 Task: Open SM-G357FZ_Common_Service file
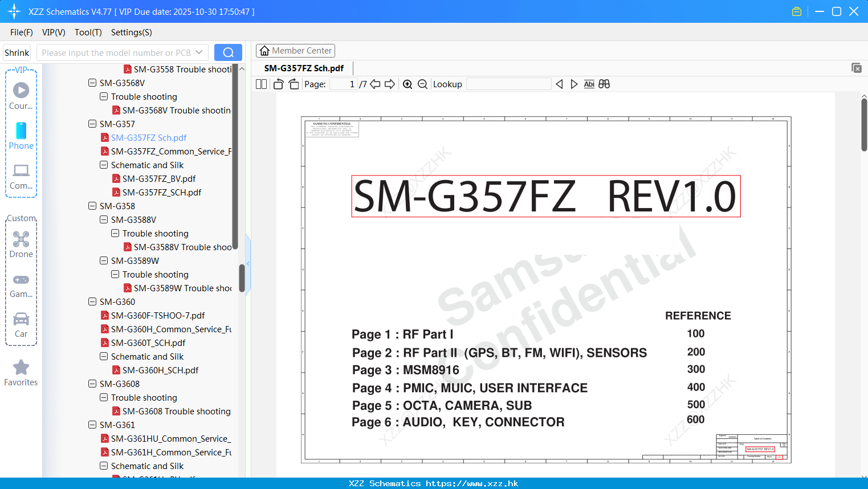click(166, 151)
